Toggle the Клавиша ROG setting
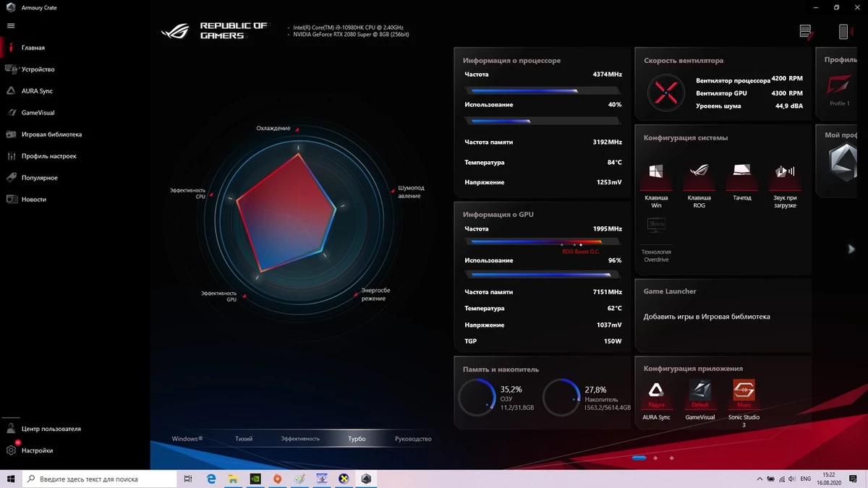The image size is (868, 488). click(x=699, y=172)
